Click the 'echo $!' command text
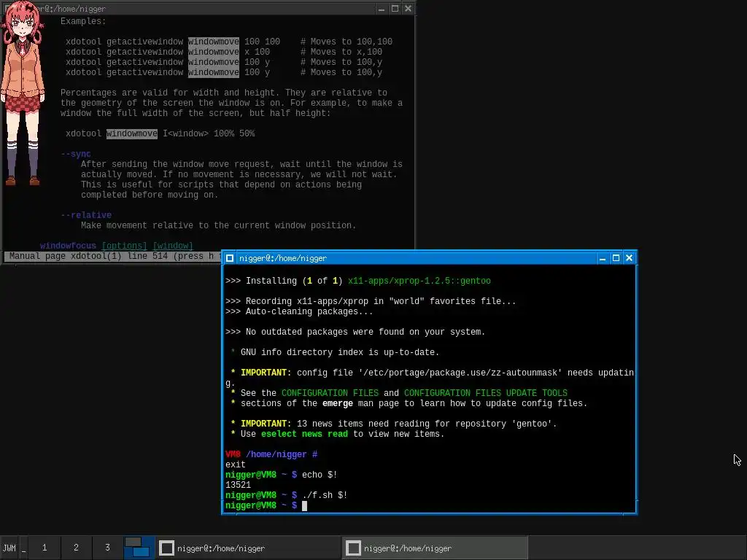 (x=320, y=475)
